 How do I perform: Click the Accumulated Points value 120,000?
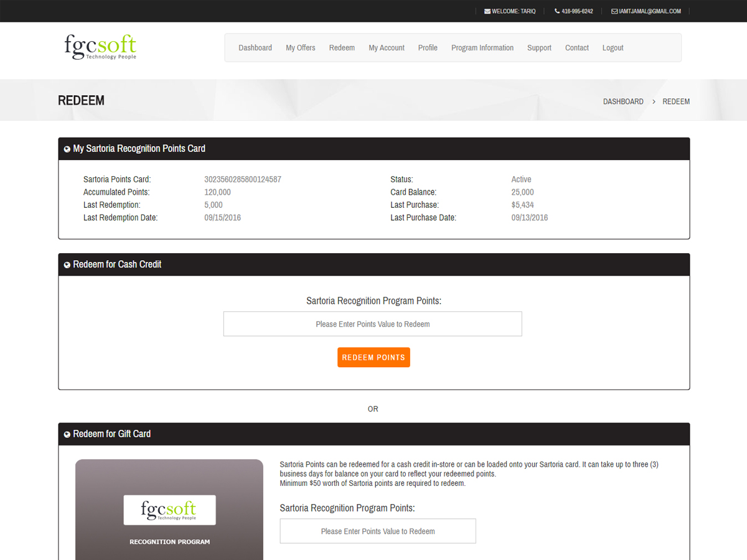tap(217, 192)
